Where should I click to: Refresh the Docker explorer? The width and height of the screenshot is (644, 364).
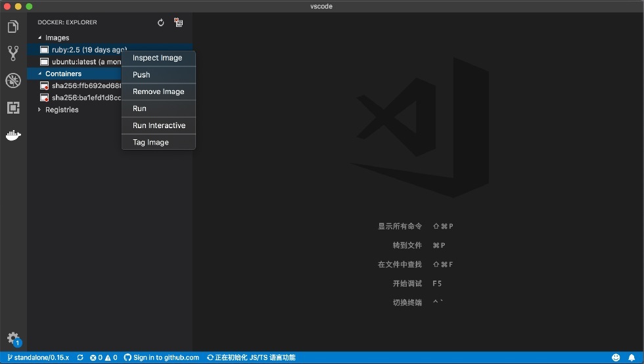click(160, 22)
